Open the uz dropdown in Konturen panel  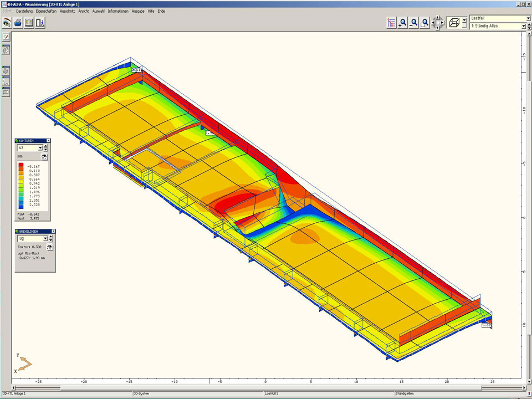[40, 149]
